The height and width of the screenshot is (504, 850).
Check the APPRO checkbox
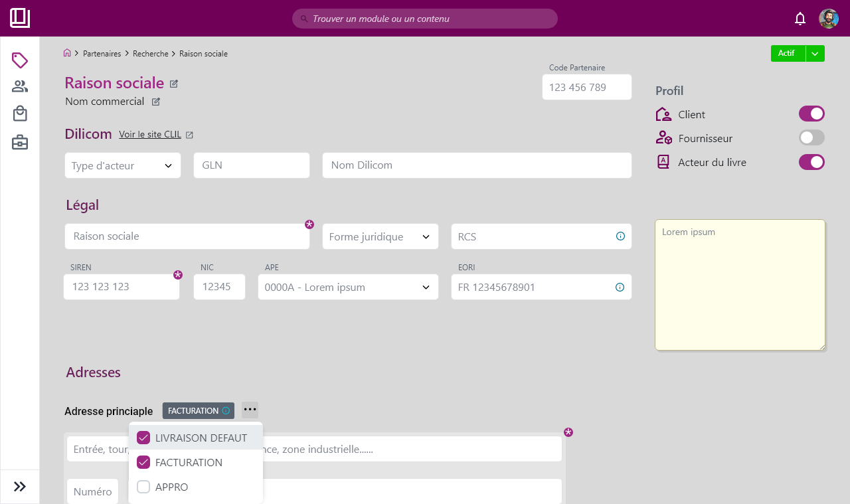click(x=143, y=487)
